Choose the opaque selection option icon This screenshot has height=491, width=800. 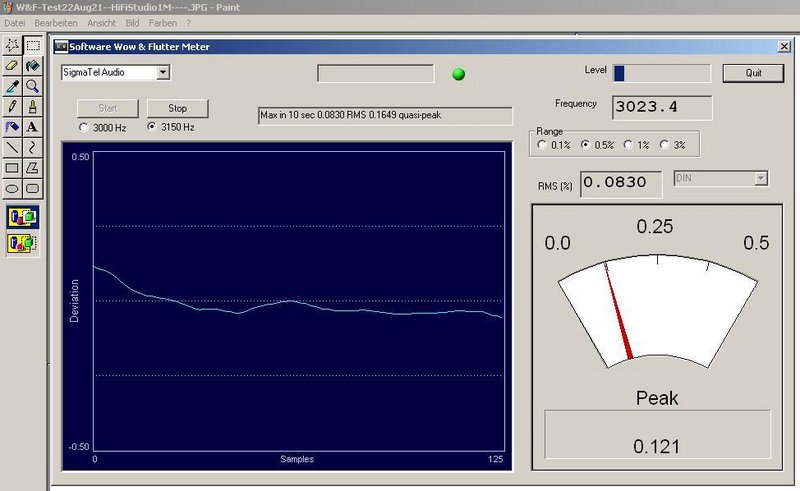pyautogui.click(x=23, y=217)
